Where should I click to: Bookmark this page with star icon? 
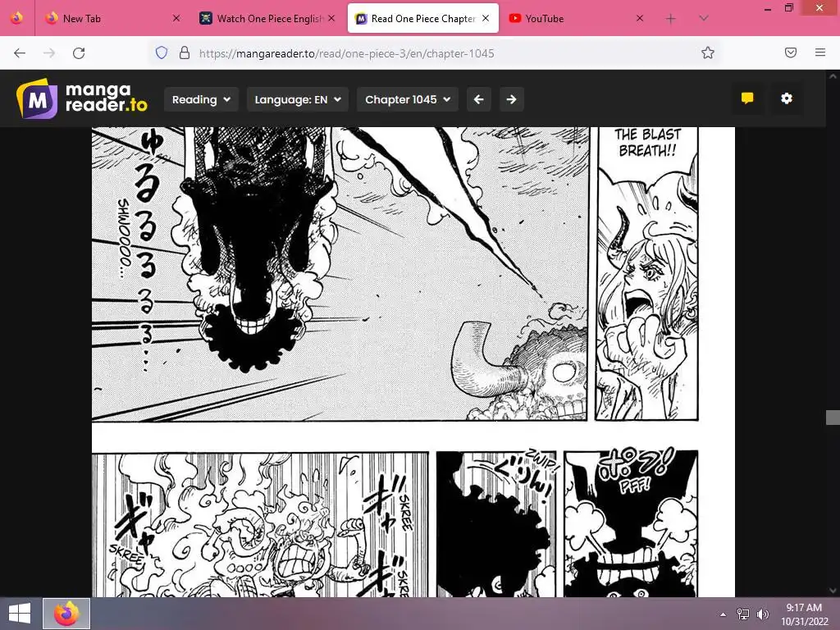point(708,52)
